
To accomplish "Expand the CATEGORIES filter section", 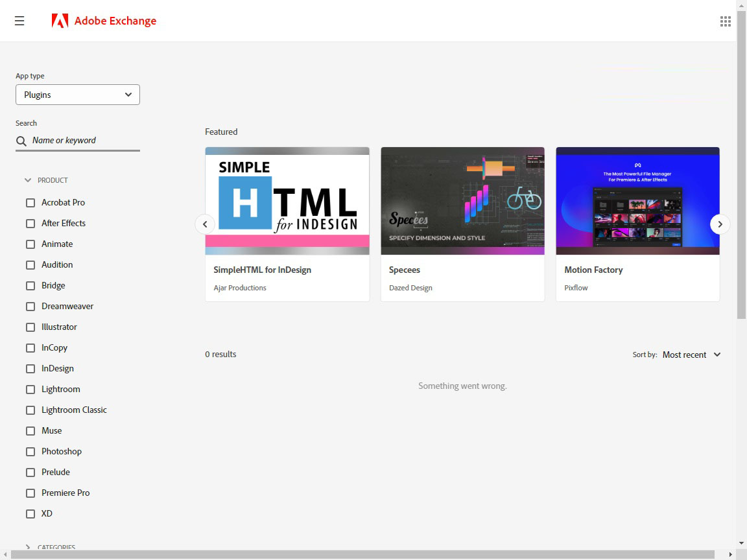I will click(x=50, y=547).
